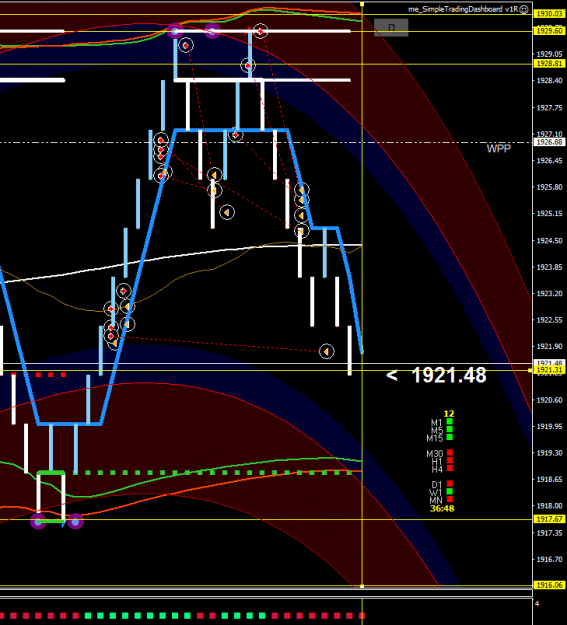Click the 1925.15 axis price label
The height and width of the screenshot is (625, 567).
pos(549,214)
